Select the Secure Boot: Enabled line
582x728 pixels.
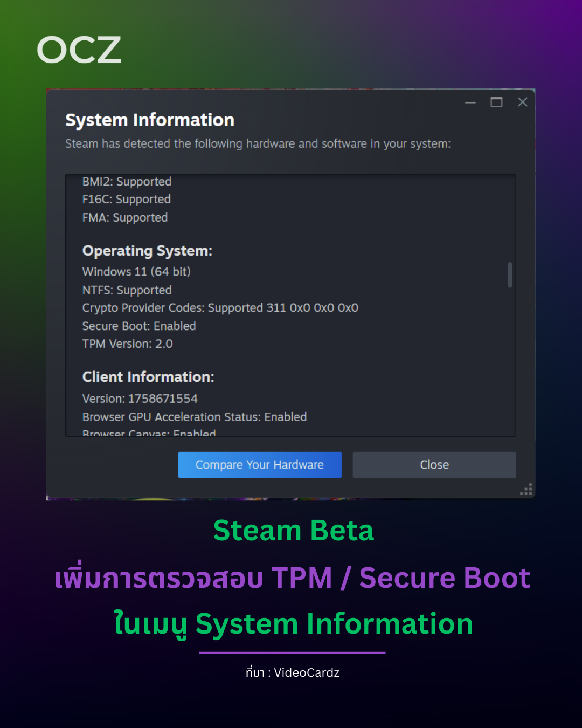pos(139,326)
